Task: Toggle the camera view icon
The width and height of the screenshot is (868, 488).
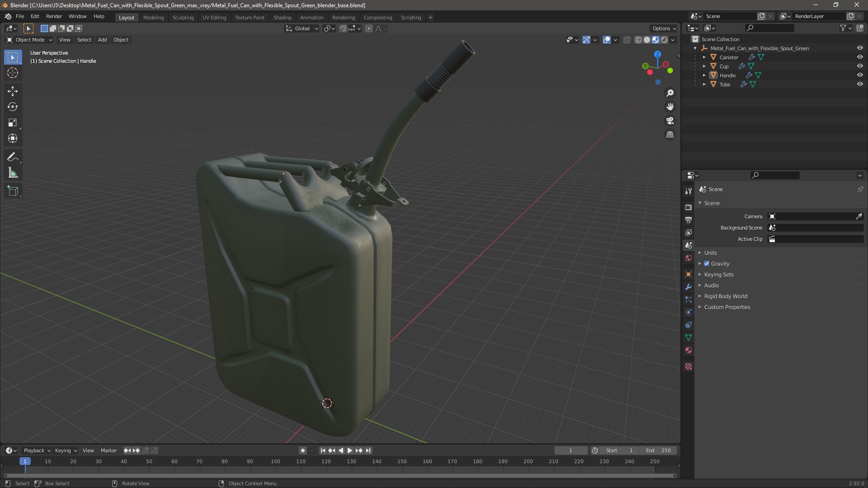Action: click(670, 121)
